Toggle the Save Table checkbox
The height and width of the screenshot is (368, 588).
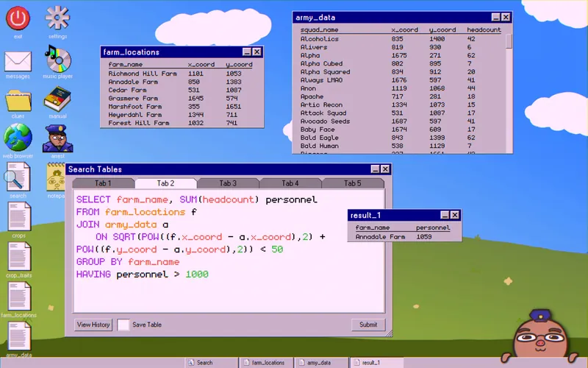click(123, 325)
